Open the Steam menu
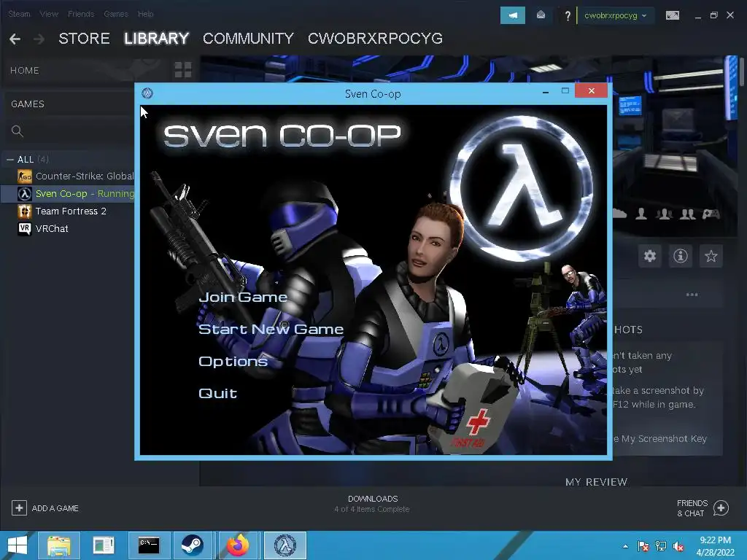Screen dimensions: 747x560 click(x=19, y=14)
